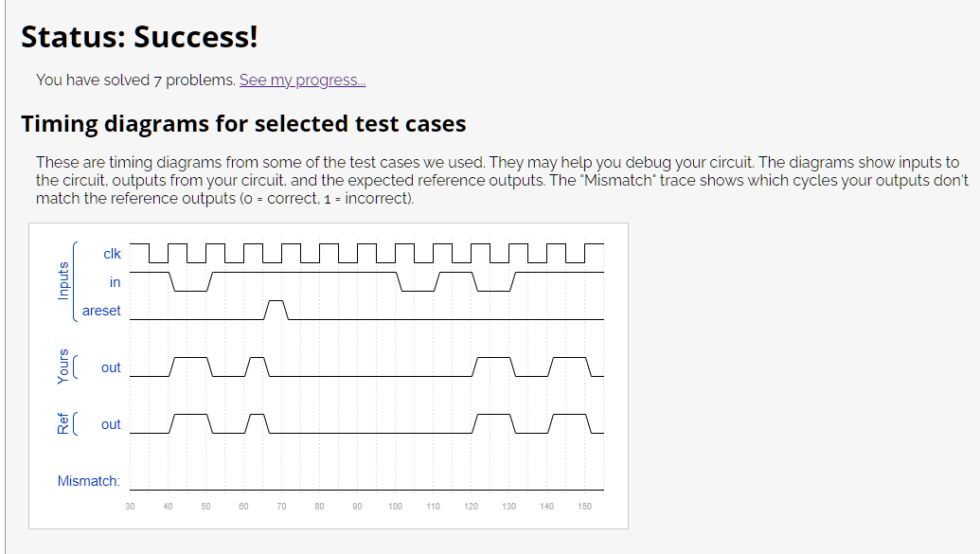
Task: Open the "See my progress..." link
Action: (302, 80)
